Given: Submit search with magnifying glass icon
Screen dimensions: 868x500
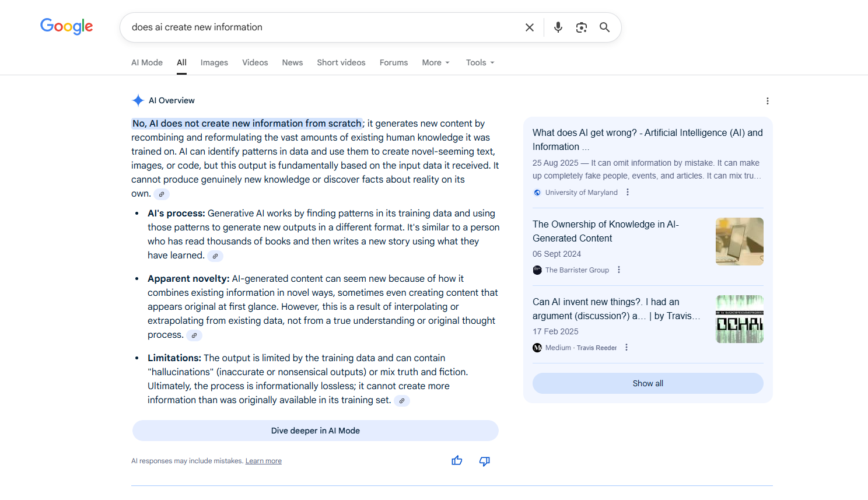Looking at the screenshot, I should tap(605, 27).
